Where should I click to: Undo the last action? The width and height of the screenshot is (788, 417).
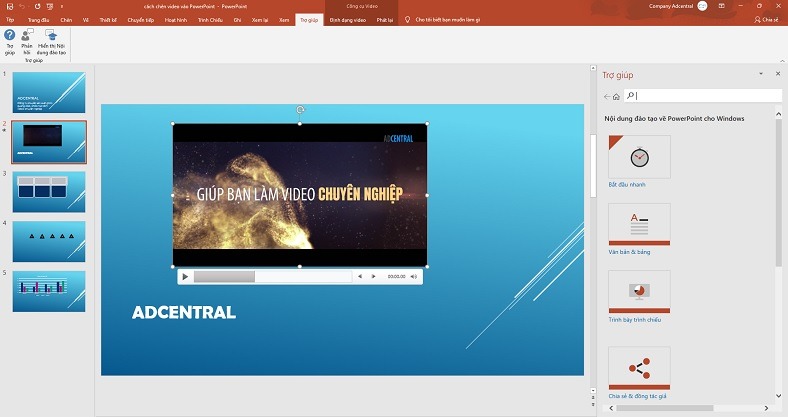tap(22, 6)
